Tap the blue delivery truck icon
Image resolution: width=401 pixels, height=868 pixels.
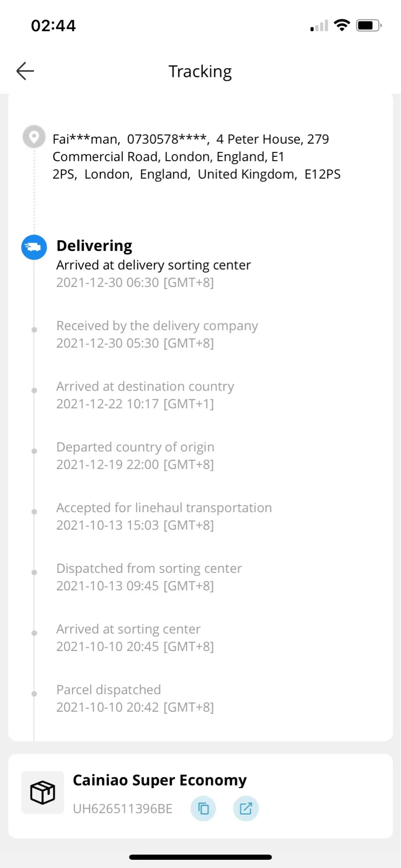(34, 247)
